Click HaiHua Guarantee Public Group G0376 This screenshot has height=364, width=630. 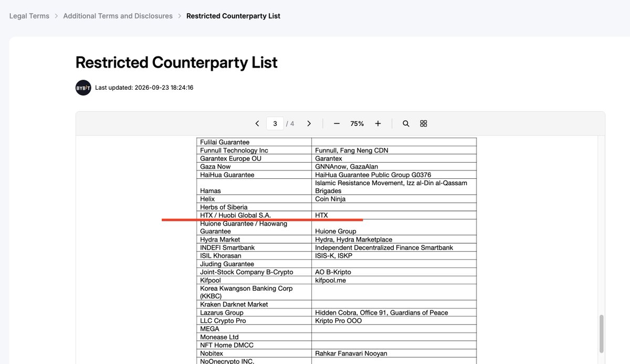tap(394, 175)
